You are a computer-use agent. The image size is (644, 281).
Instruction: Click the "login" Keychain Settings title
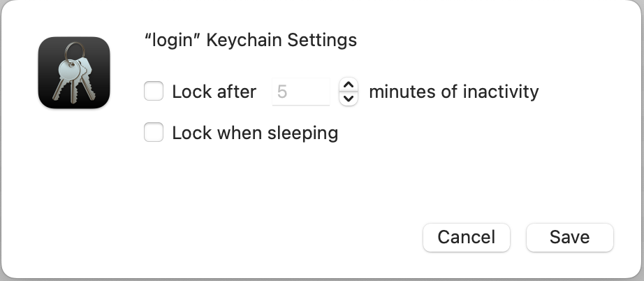[x=250, y=40]
